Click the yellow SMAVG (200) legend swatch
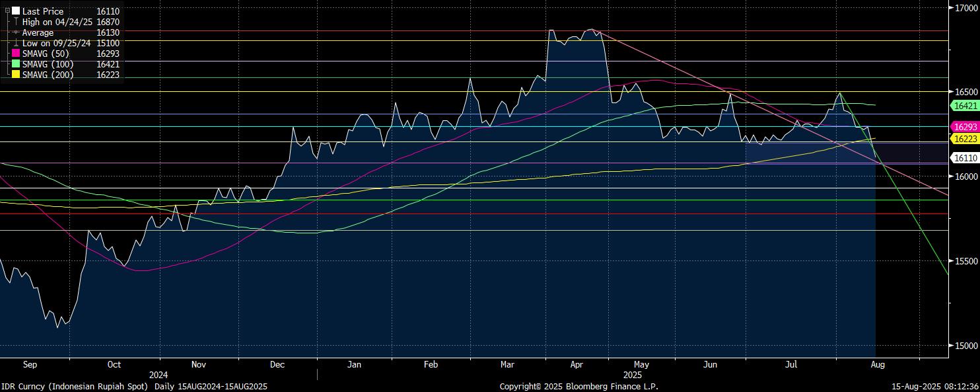This screenshot has height=392, width=980. pos(16,75)
